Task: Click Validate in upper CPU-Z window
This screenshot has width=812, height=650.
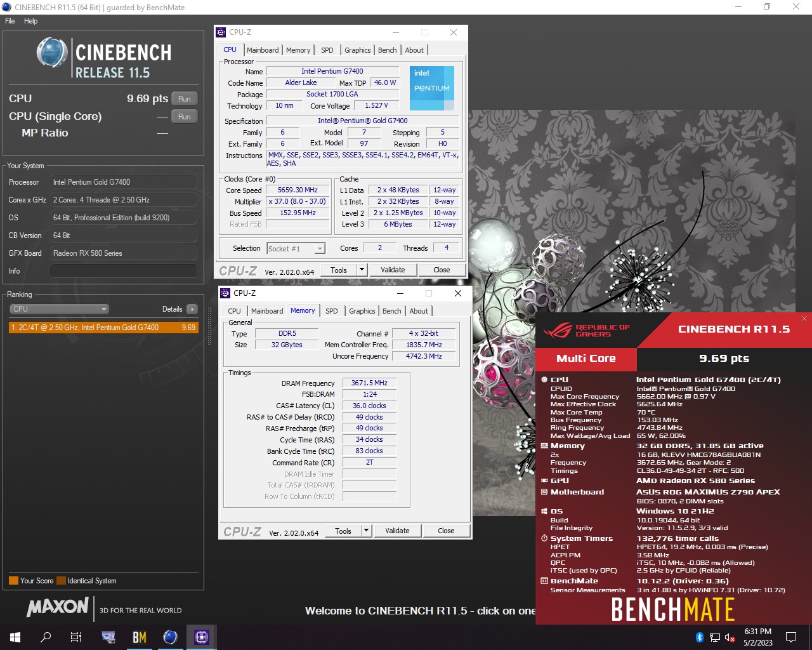Action: point(393,270)
